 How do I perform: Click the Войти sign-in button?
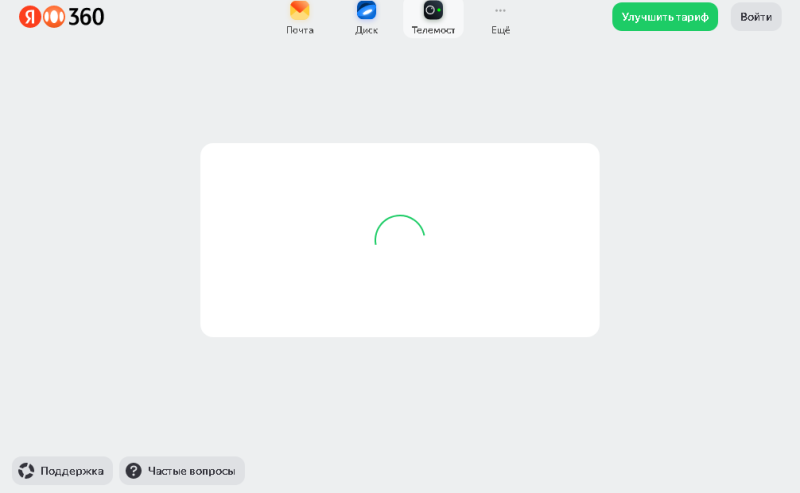[x=756, y=17]
